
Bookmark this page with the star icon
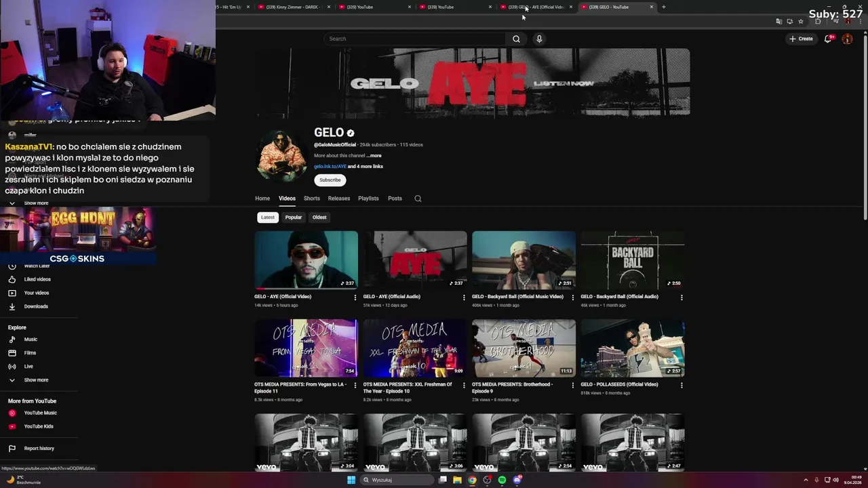coord(801,22)
